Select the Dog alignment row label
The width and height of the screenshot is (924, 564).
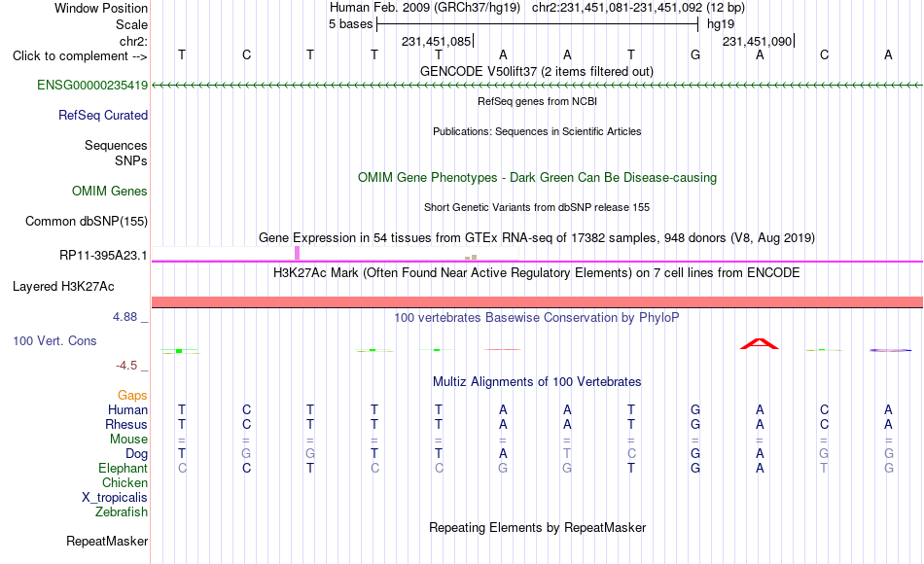(136, 453)
